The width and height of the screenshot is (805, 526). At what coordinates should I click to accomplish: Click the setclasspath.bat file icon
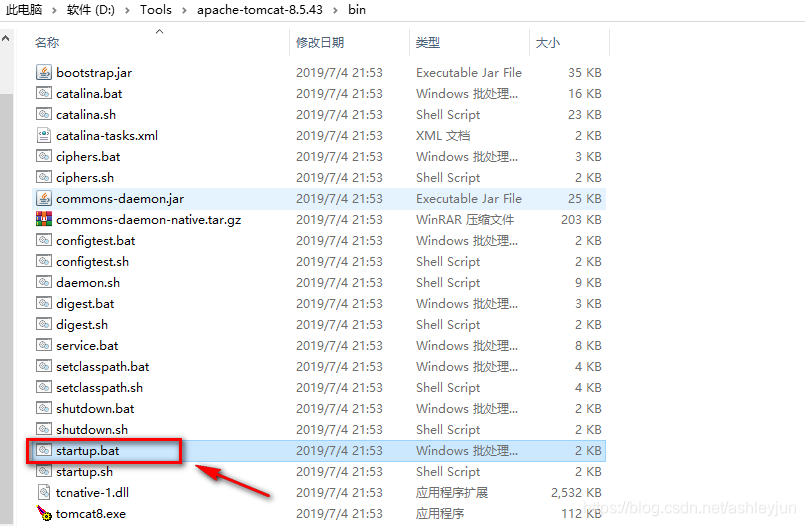(x=44, y=366)
